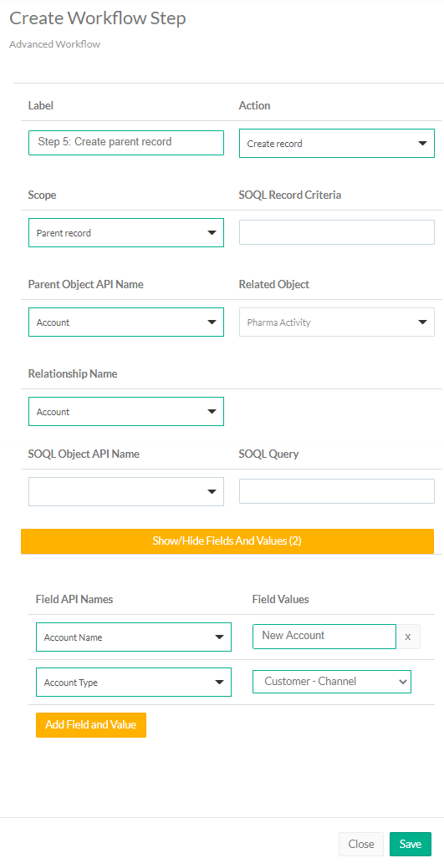Click the Action label
Viewport: 444px width, 868px height.
pyautogui.click(x=254, y=105)
